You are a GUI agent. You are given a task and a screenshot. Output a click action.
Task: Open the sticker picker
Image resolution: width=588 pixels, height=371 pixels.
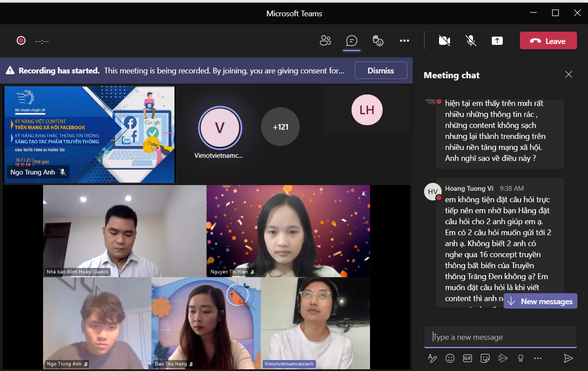coord(485,358)
